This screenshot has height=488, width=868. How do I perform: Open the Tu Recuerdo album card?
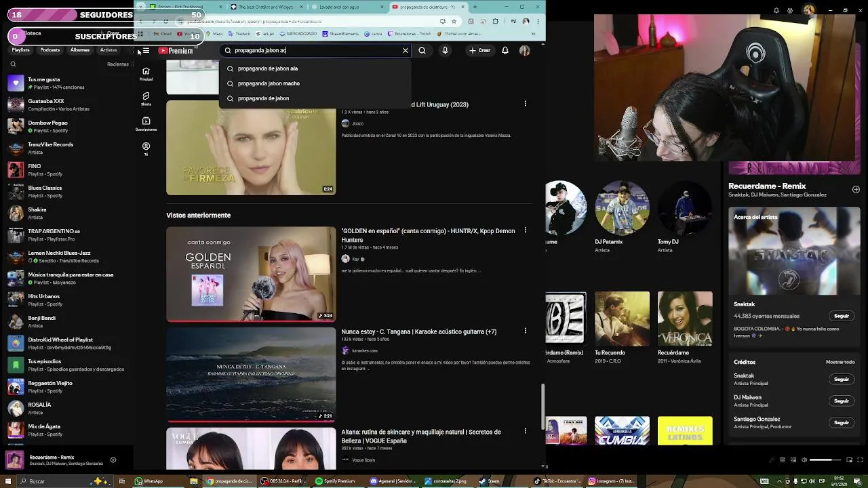pos(622,328)
